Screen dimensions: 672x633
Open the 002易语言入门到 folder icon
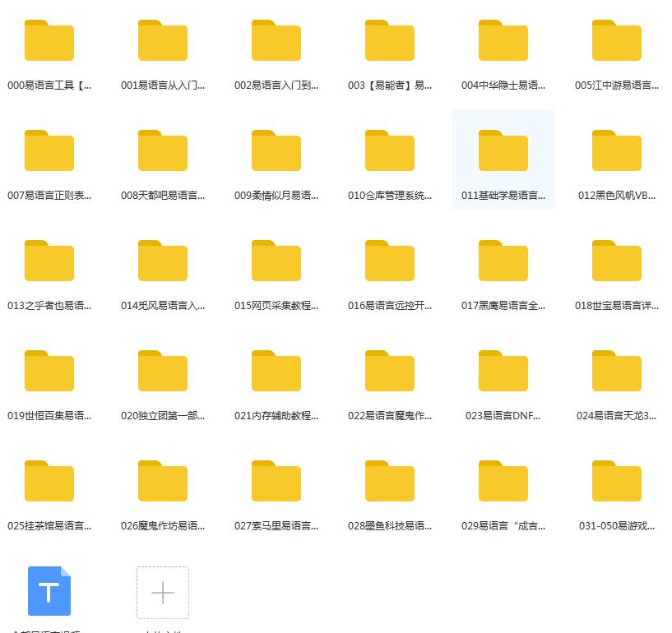pos(276,40)
